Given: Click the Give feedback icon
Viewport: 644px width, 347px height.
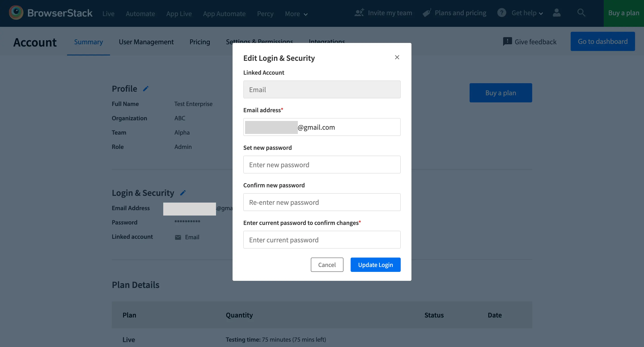Looking at the screenshot, I should coord(508,42).
